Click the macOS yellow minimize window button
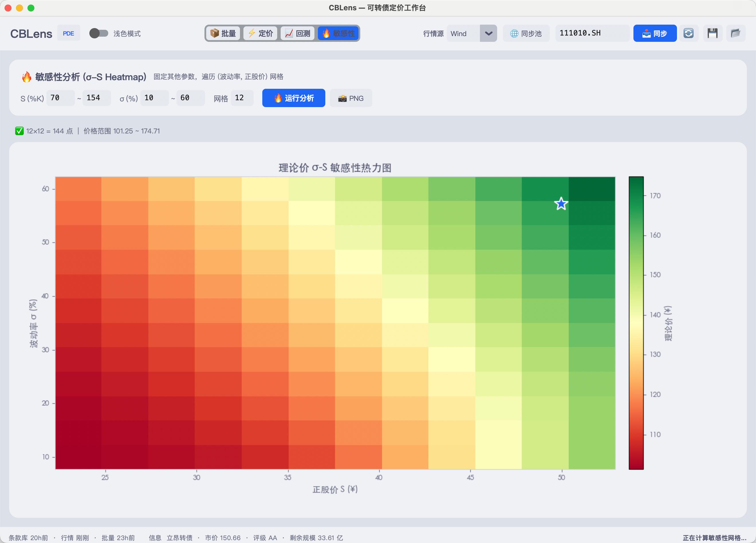 tap(20, 8)
